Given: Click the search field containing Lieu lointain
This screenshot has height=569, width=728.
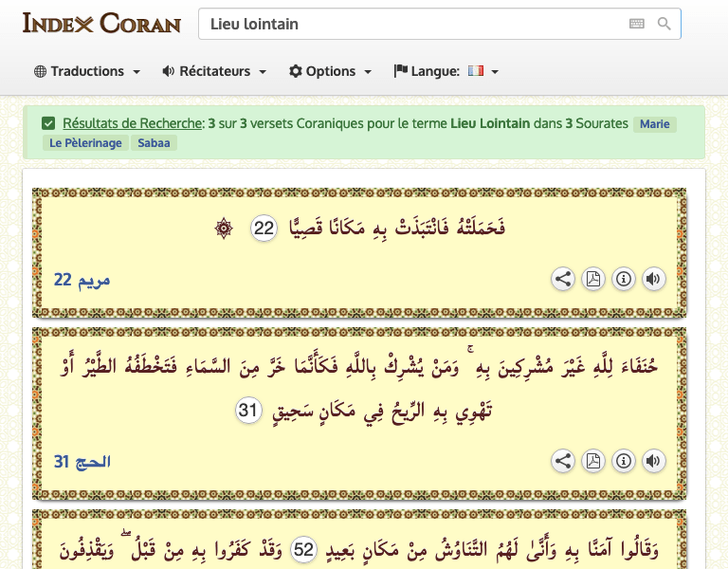Looking at the screenshot, I should (x=408, y=24).
